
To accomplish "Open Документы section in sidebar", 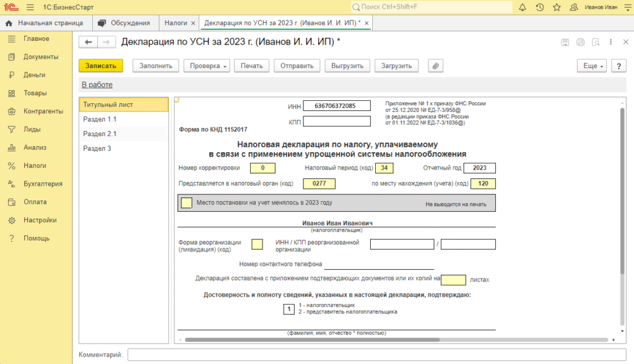I will pos(36,57).
